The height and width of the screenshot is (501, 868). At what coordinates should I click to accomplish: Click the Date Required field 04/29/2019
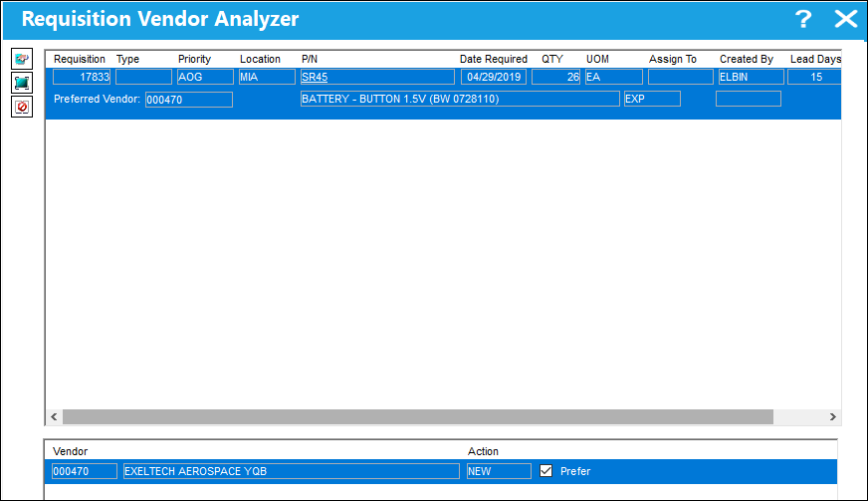tap(494, 77)
